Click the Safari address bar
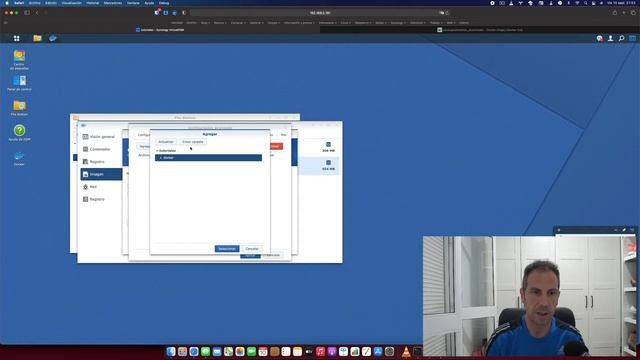This screenshot has height=360, width=640. [x=320, y=13]
